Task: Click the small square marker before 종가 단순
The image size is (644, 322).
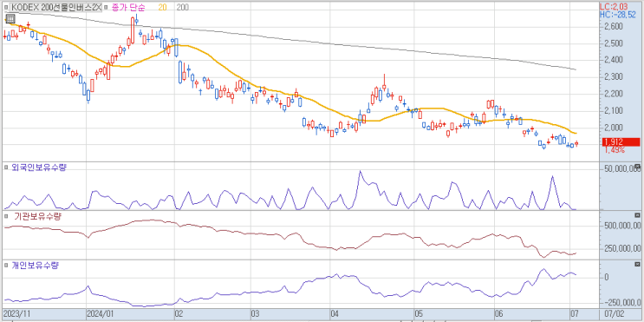Action: pyautogui.click(x=105, y=7)
